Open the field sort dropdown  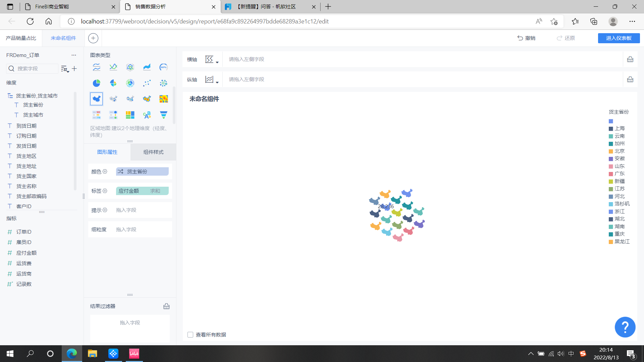click(x=65, y=69)
